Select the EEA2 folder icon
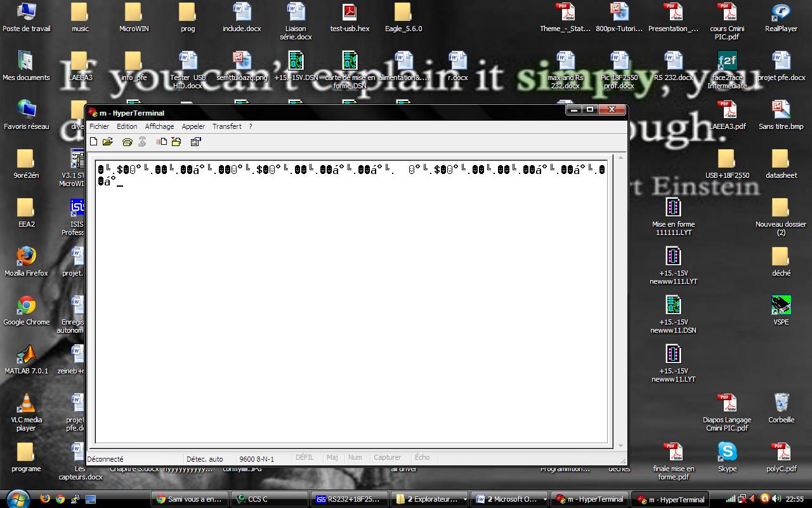 click(26, 213)
